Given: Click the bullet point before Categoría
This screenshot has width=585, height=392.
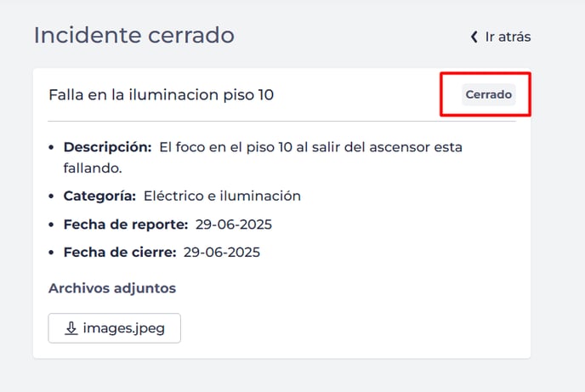Looking at the screenshot, I should pyautogui.click(x=54, y=196).
